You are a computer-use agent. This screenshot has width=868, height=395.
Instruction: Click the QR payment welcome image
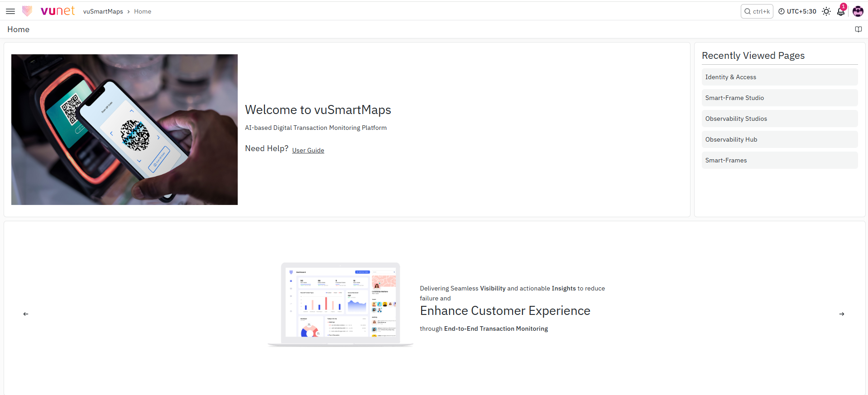pos(125,129)
